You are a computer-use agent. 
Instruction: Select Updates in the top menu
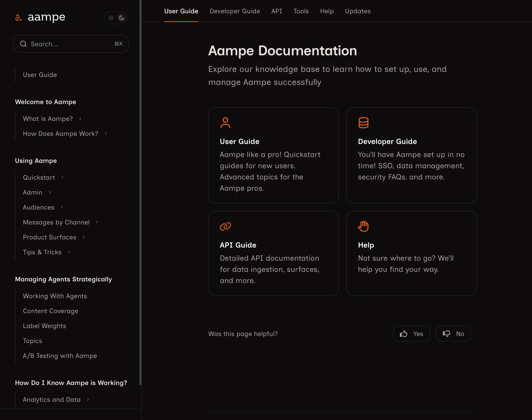pyautogui.click(x=358, y=11)
